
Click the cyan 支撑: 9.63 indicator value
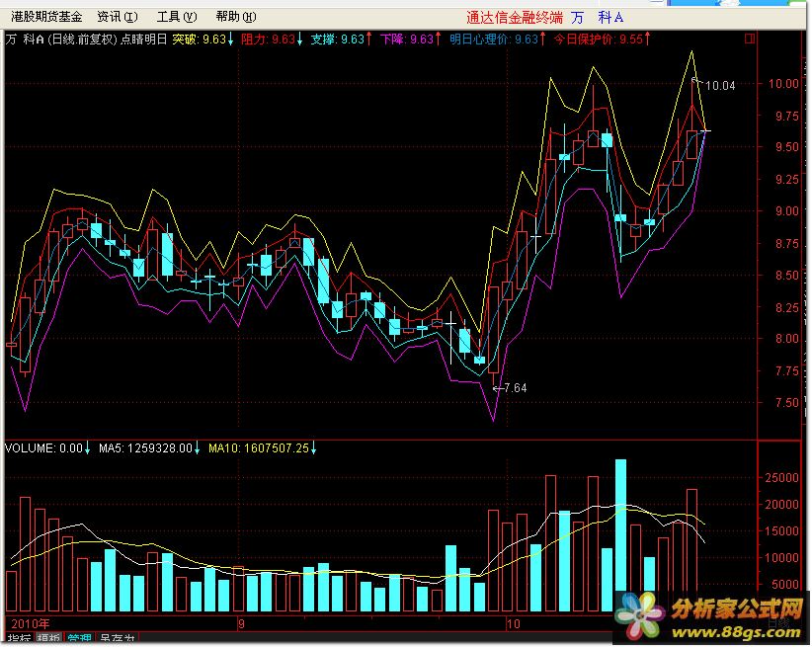tap(341, 40)
